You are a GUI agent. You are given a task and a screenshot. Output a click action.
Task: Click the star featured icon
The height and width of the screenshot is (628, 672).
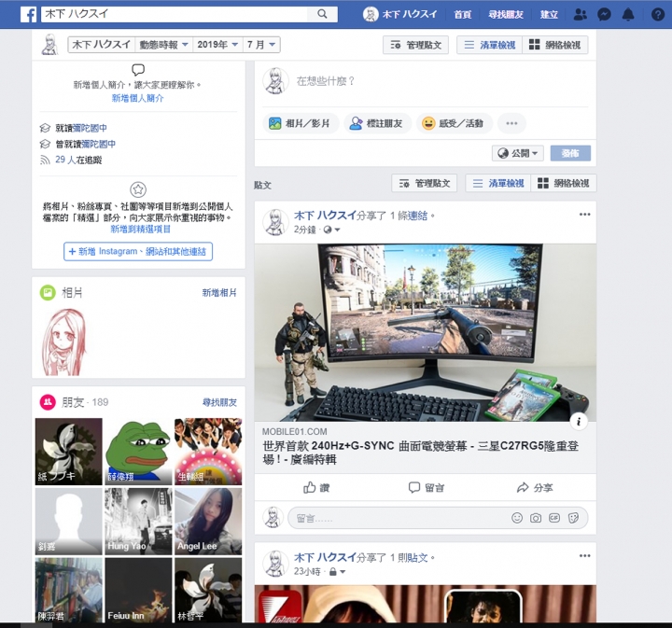[138, 188]
